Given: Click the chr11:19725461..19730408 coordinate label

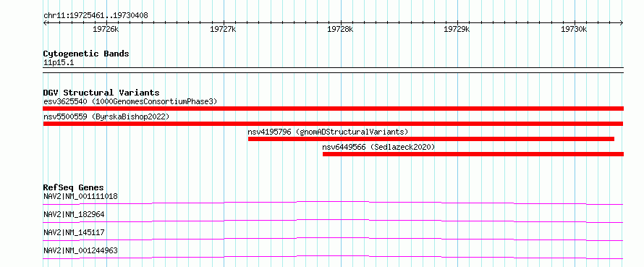Looking at the screenshot, I should tap(96, 16).
